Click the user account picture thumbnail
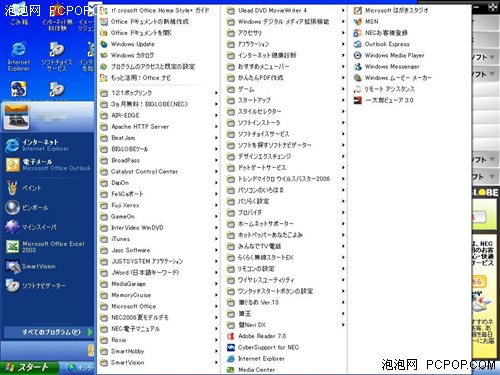 point(16,117)
